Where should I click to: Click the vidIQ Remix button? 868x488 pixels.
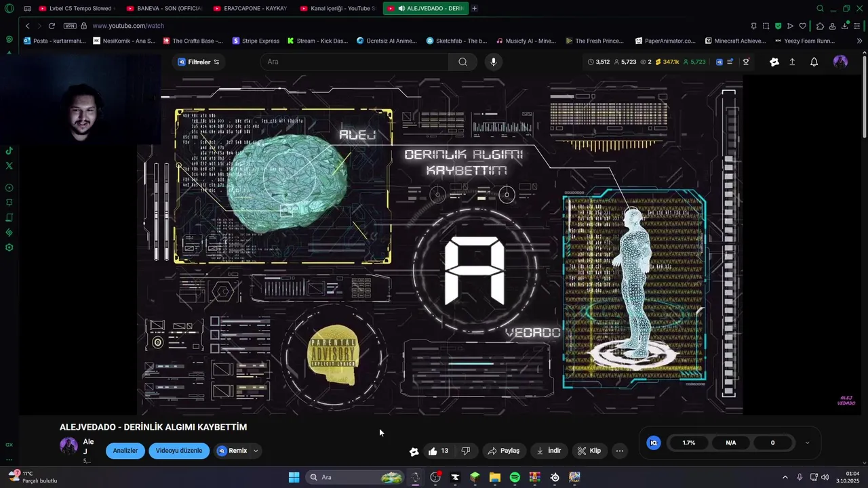pyautogui.click(x=232, y=451)
